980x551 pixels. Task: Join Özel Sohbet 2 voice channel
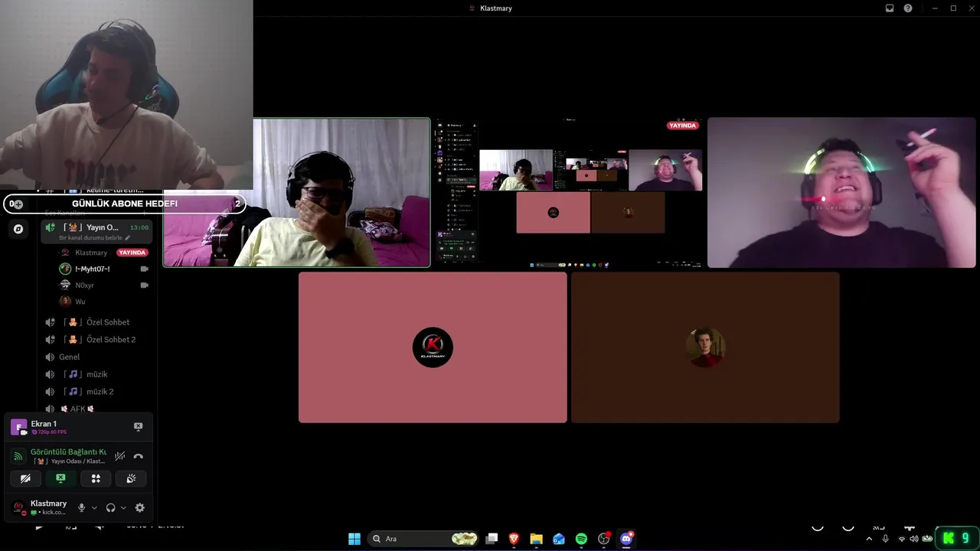(x=96, y=339)
